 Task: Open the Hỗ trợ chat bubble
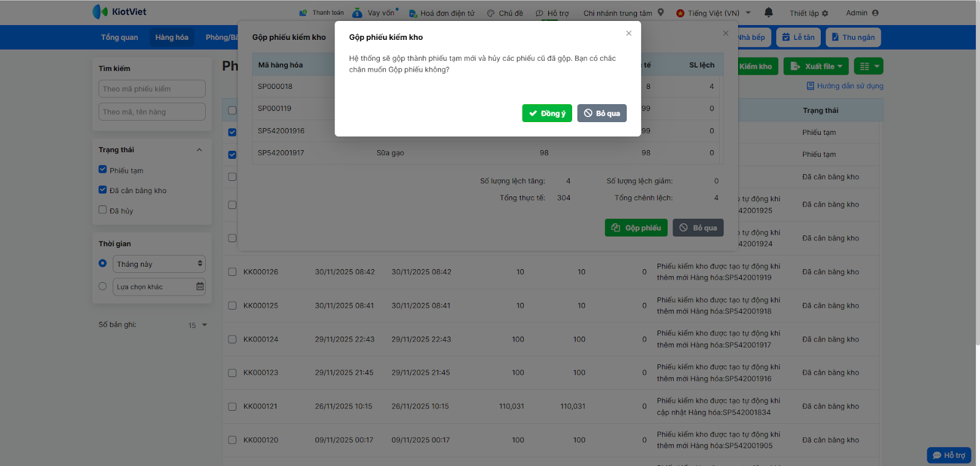tap(949, 455)
